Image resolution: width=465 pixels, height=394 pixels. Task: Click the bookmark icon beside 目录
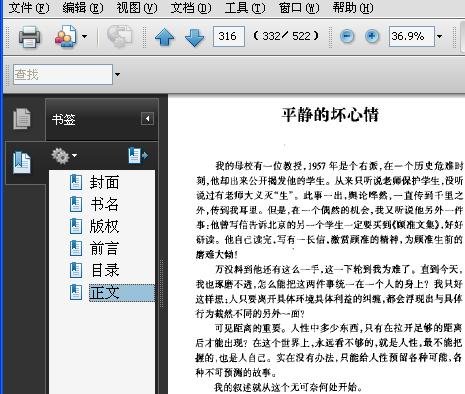point(76,270)
